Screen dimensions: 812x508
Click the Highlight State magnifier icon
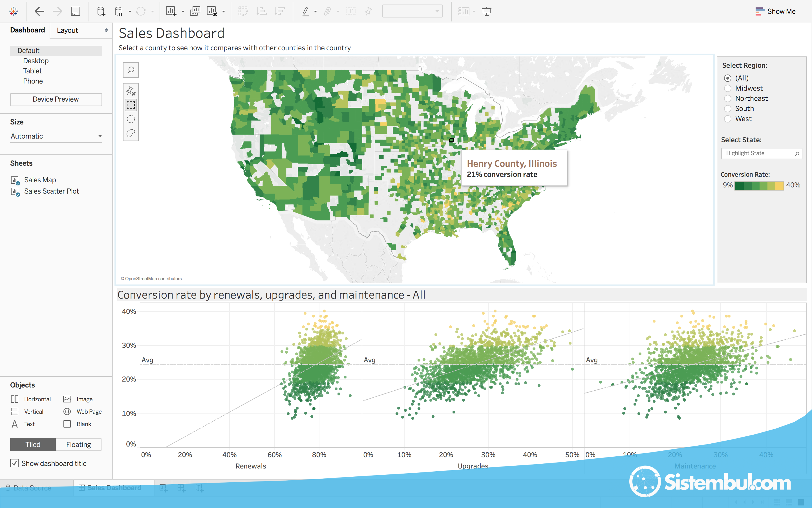click(x=797, y=154)
